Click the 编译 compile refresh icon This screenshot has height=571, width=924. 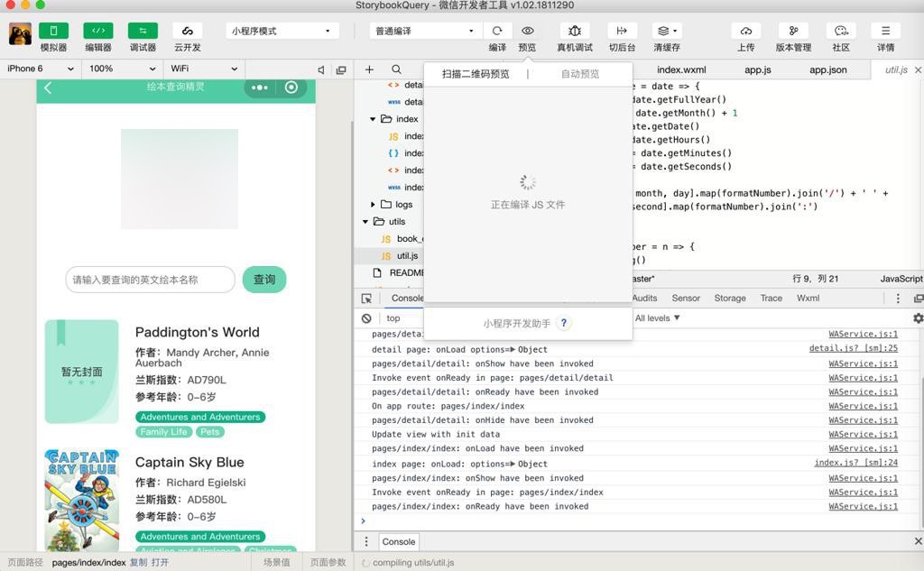[497, 31]
